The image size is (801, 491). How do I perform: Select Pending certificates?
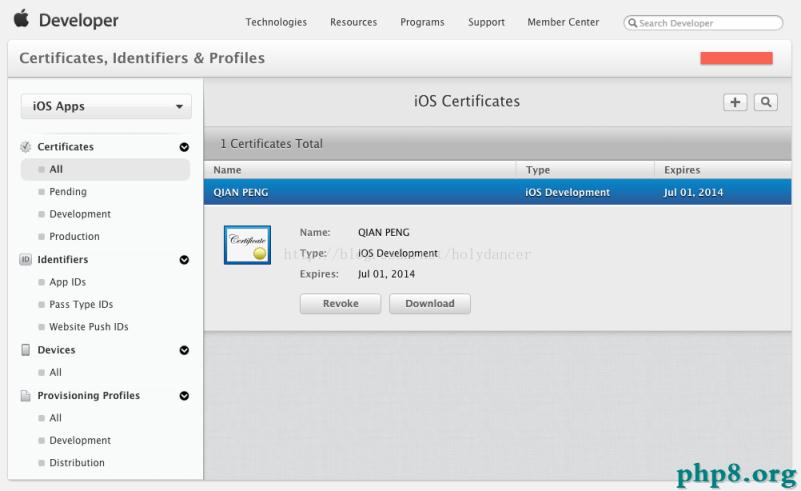[68, 192]
